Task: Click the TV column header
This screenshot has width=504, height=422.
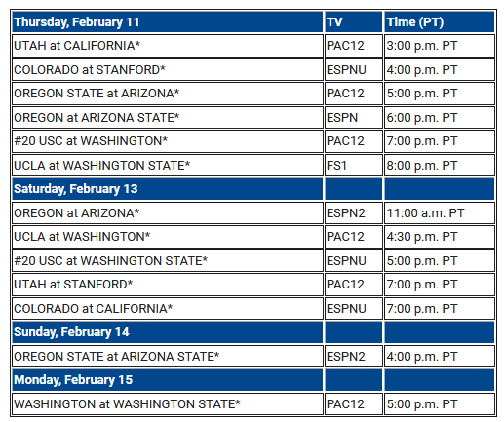Action: tap(354, 22)
